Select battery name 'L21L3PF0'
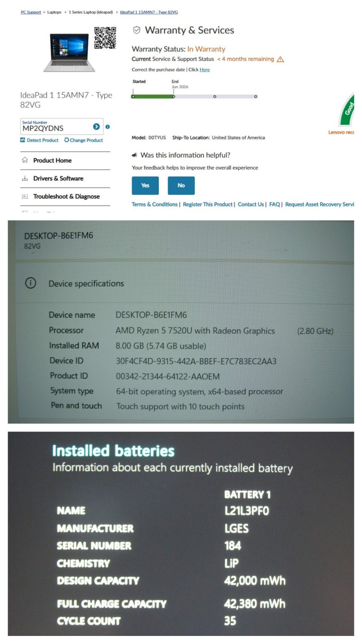Screen dimensions: 362x644 tap(247, 511)
